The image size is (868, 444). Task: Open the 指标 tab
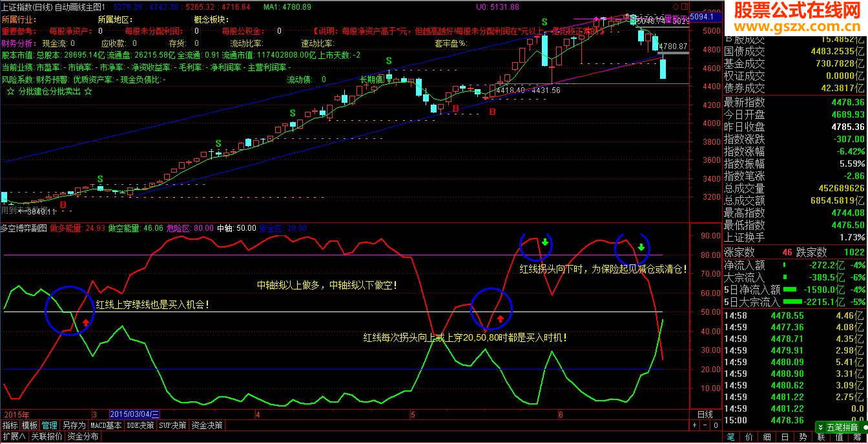(10, 425)
